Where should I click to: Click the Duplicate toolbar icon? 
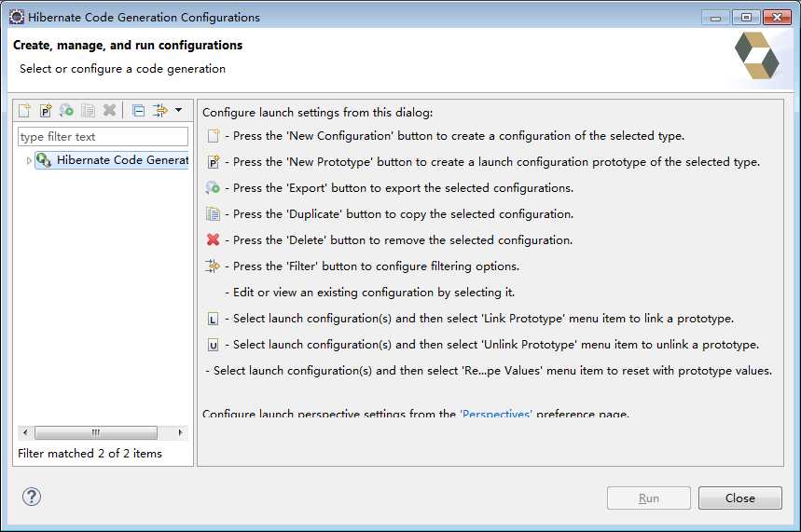(88, 110)
